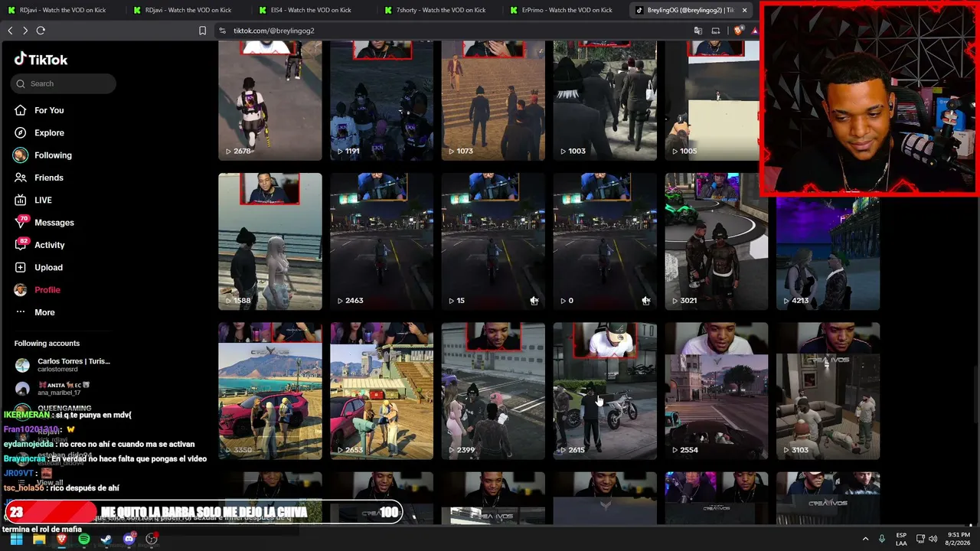Click the microphone tray icon
Image resolution: width=980 pixels, height=551 pixels.
882,539
